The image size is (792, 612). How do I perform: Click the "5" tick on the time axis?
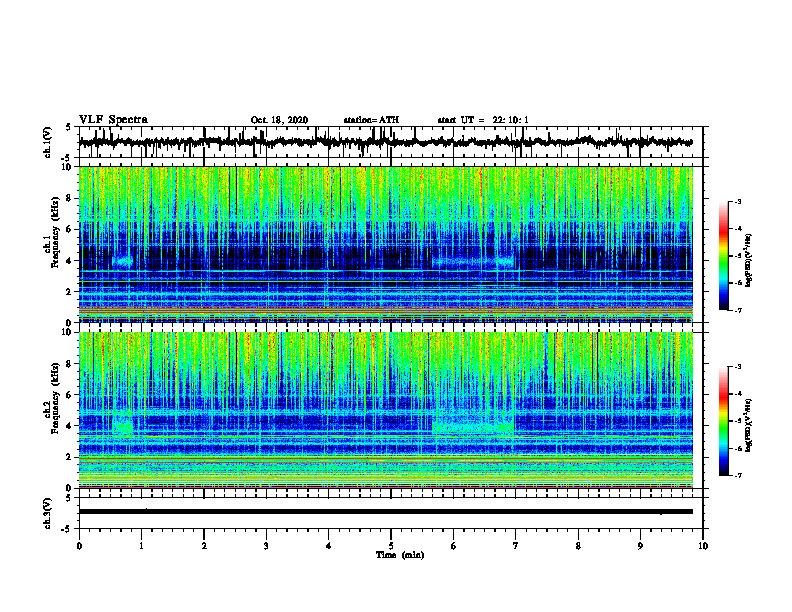391,546
